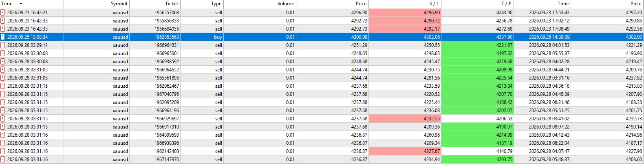Click the order icon for ticket 1955856333

click(x=3, y=21)
